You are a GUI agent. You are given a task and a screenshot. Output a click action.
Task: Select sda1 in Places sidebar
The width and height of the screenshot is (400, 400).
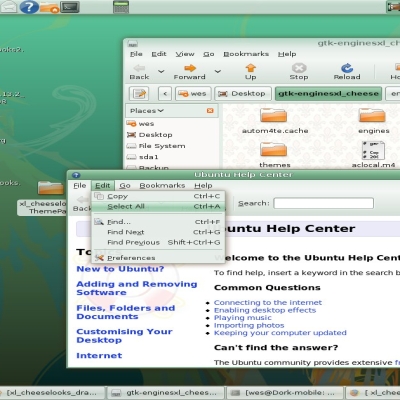[x=143, y=157]
